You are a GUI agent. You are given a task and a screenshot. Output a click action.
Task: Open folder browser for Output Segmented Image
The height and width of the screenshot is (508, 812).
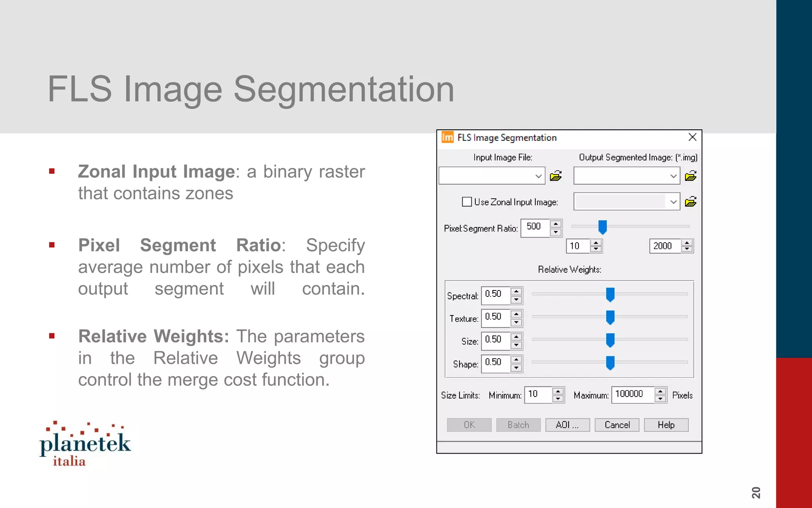click(x=690, y=176)
